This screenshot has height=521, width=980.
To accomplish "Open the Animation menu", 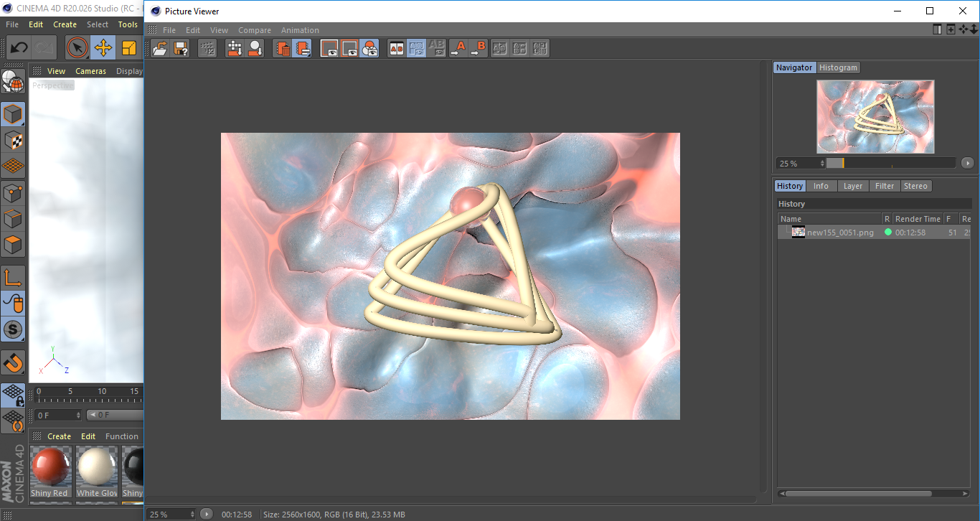I will pos(300,30).
